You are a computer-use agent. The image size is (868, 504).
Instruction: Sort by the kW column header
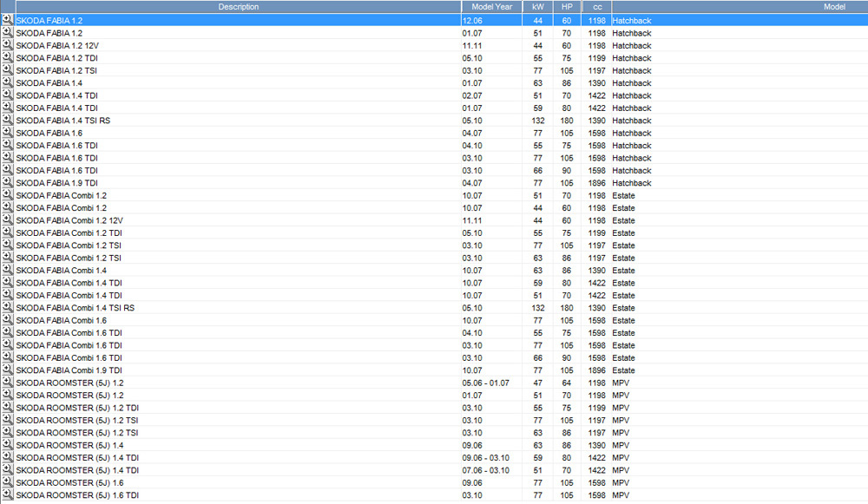click(x=537, y=7)
